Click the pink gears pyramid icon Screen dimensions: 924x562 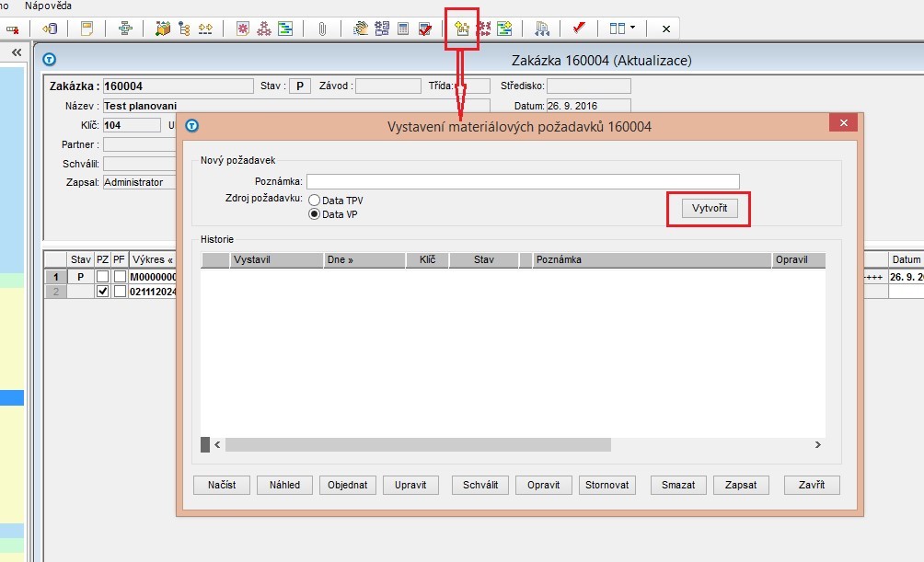(263, 29)
